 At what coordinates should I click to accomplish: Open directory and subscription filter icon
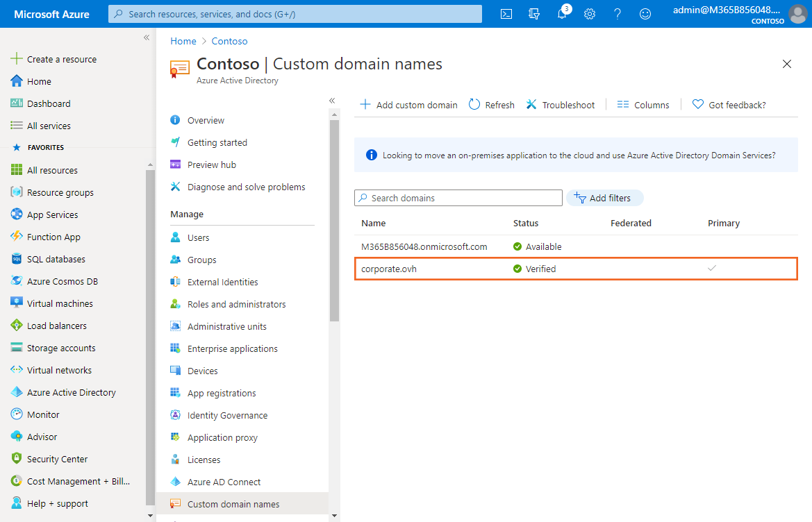pos(534,14)
